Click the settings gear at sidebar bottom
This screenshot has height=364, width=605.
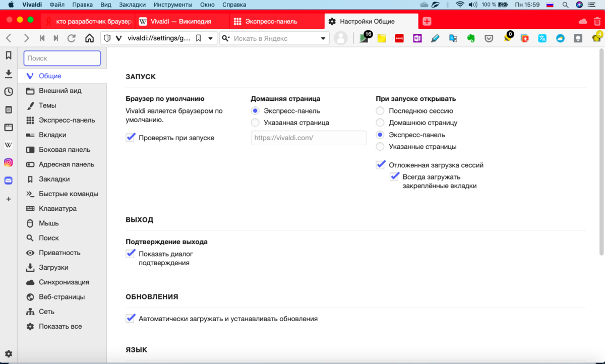click(9, 354)
